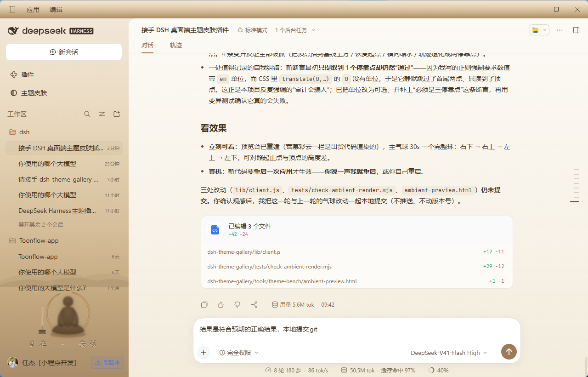This screenshot has height=377, width=588.
Task: Share the response with the share icon
Action: (254, 304)
